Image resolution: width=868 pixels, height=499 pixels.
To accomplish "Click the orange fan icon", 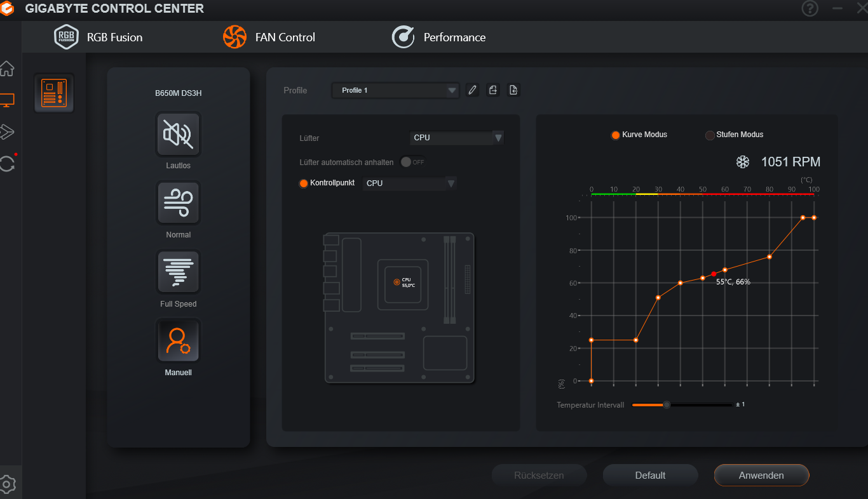I will tap(234, 37).
